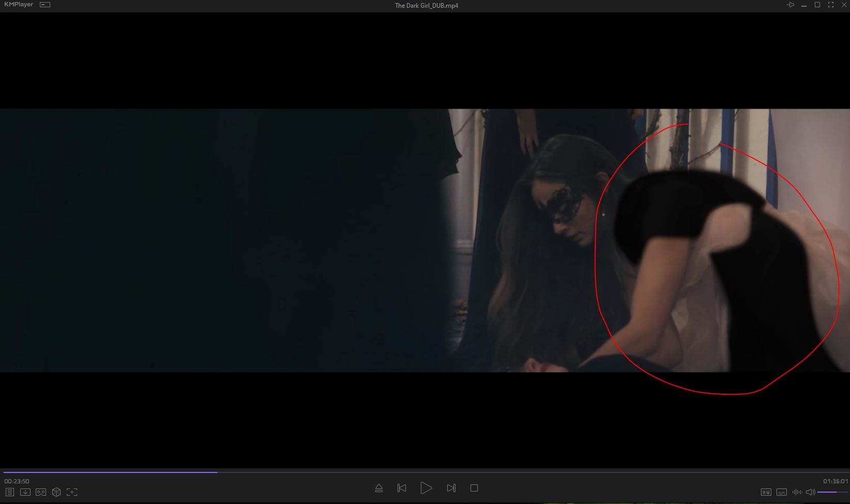This screenshot has width=850, height=504.
Task: Skip to the previous track
Action: point(402,488)
